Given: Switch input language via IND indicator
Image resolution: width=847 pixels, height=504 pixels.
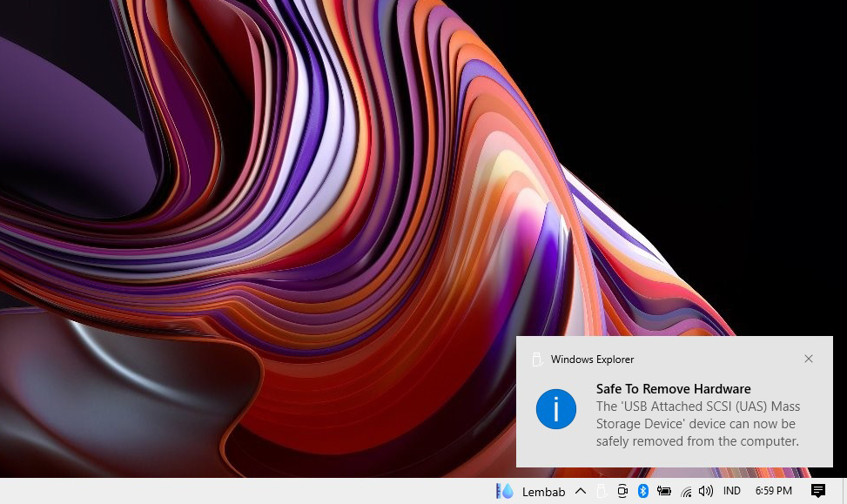Looking at the screenshot, I should [732, 492].
